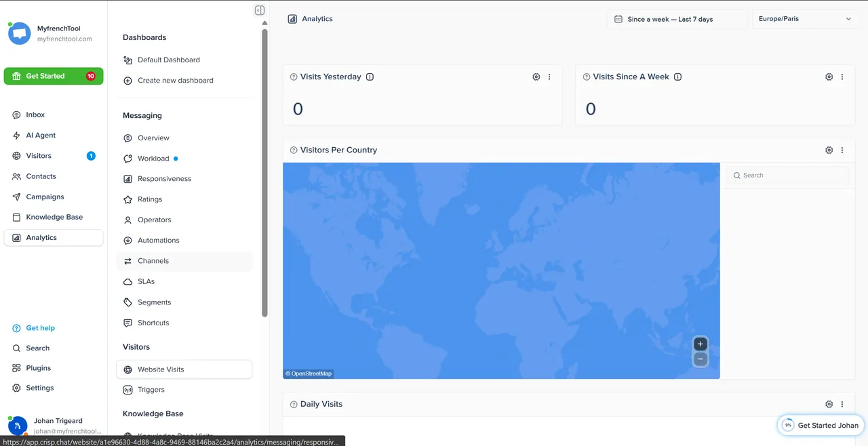
Task: Click Johan Trigeard profile avatar
Action: pyautogui.click(x=18, y=426)
